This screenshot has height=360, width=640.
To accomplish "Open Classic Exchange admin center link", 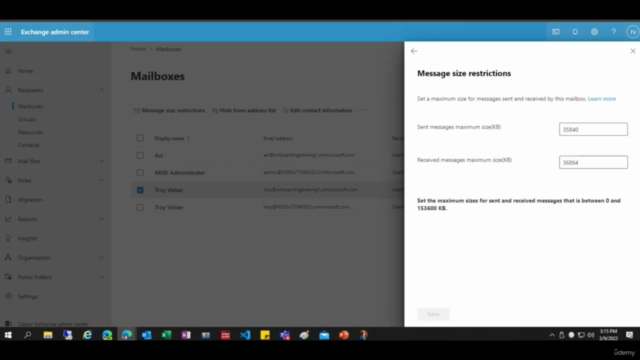I will pos(53,324).
